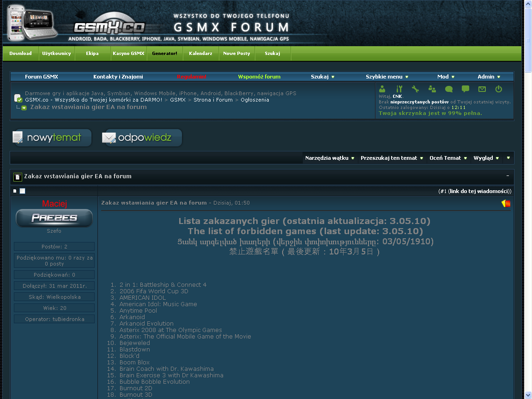Open the Oceń Temat dropdown

(x=448, y=158)
